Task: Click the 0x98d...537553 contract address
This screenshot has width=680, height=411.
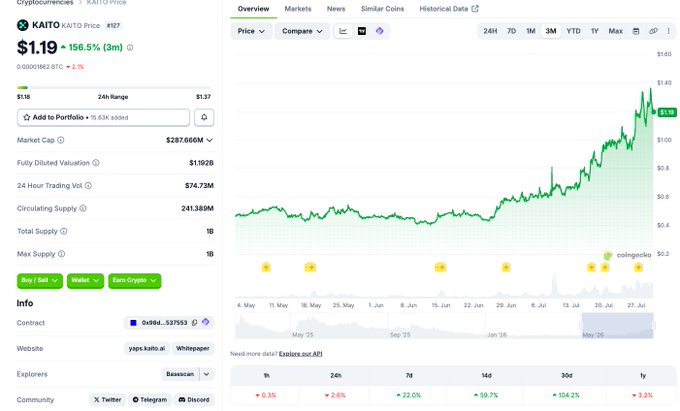Action: coord(164,323)
